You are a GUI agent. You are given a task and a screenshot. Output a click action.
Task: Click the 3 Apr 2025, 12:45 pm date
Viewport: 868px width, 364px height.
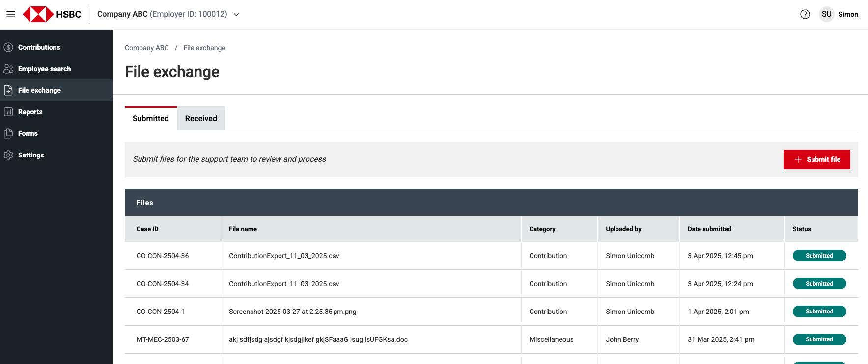click(x=720, y=256)
